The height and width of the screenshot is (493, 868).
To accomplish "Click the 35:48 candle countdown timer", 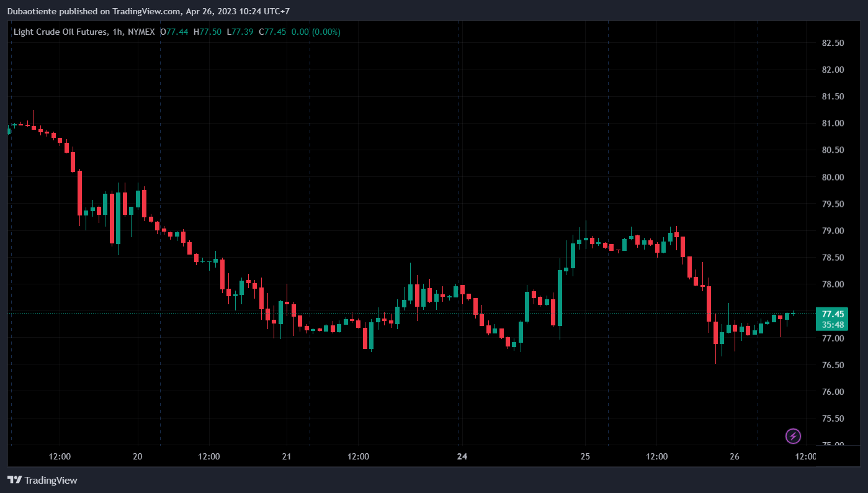I will [832, 325].
